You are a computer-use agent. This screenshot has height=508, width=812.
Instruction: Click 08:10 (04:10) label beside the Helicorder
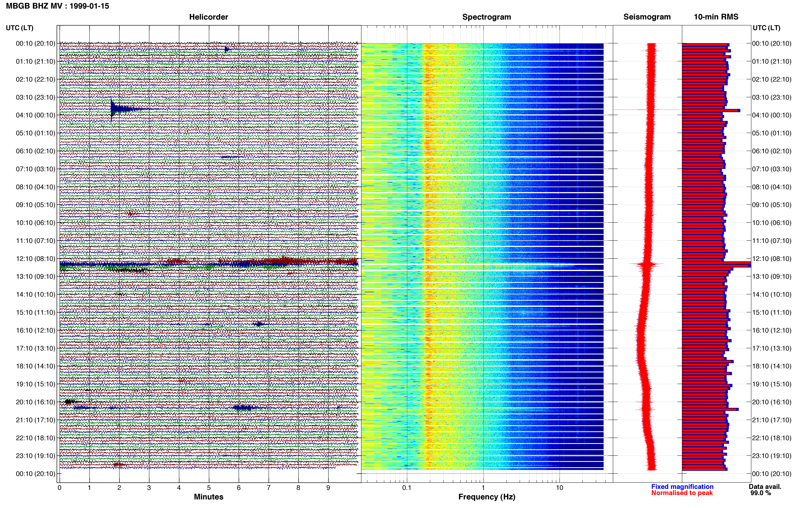click(x=36, y=187)
